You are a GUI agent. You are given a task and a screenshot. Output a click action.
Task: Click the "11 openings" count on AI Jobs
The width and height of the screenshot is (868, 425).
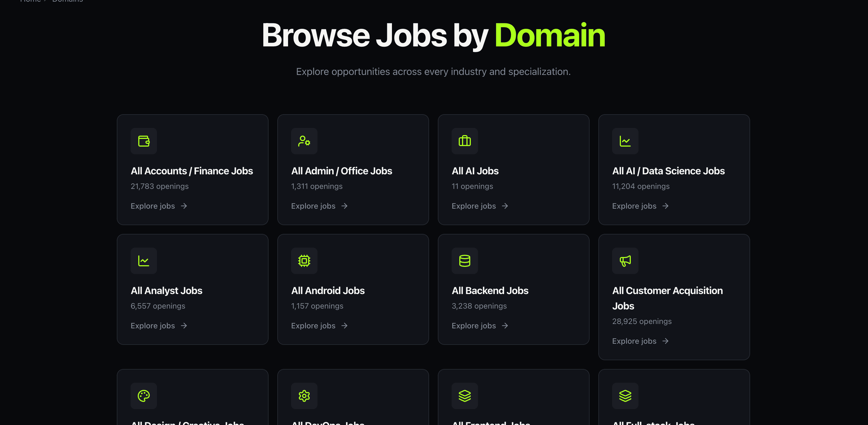(472, 186)
